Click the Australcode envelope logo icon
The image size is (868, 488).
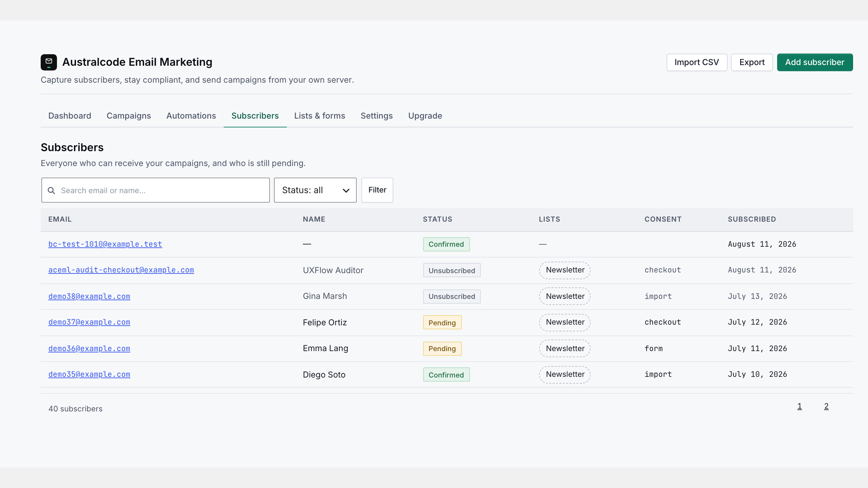[x=49, y=62]
